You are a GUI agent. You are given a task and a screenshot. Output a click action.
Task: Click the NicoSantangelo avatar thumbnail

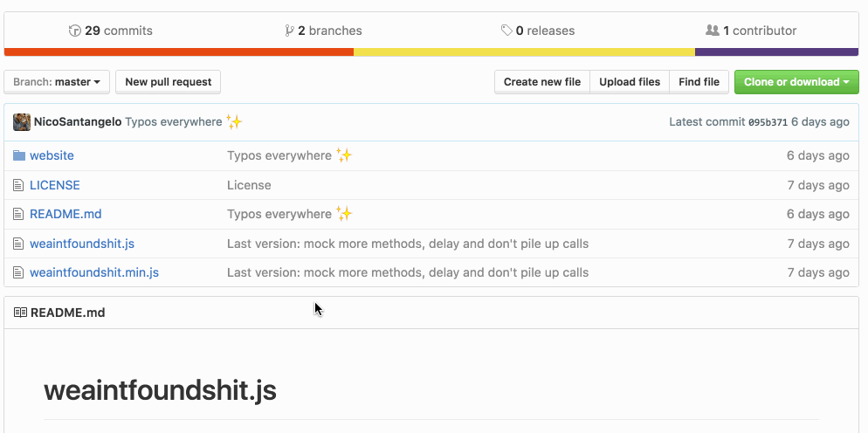(22, 122)
